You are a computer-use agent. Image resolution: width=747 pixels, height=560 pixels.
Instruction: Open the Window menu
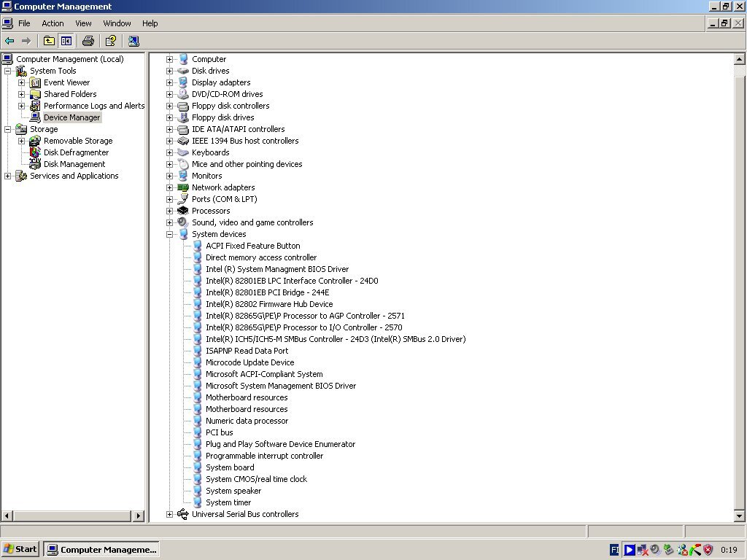tap(117, 23)
